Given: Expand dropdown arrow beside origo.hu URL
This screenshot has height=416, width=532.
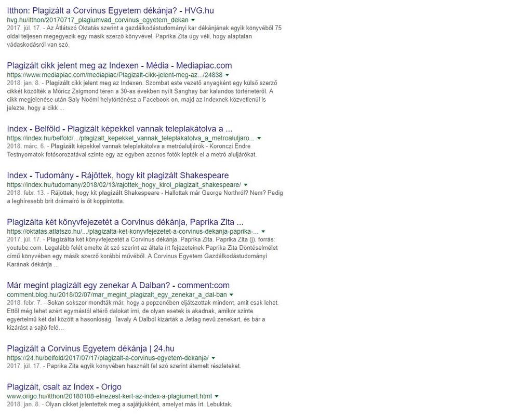Looking at the screenshot, I should coord(217,396).
